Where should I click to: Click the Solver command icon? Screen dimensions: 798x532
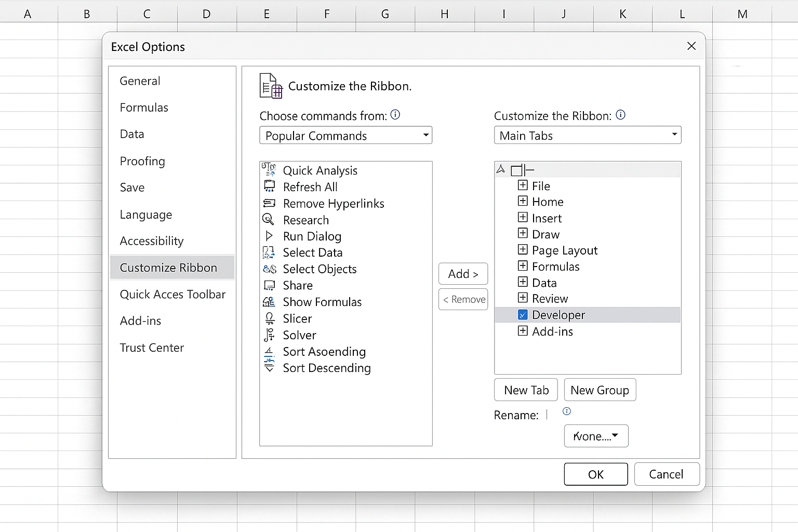tap(269, 335)
